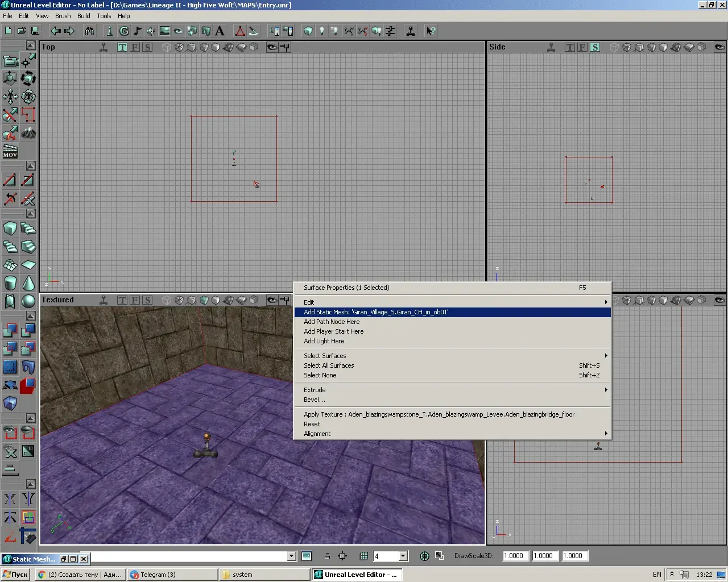Toggle the S mode button in Top viewport
This screenshot has width=728, height=582.
pyautogui.click(x=147, y=47)
